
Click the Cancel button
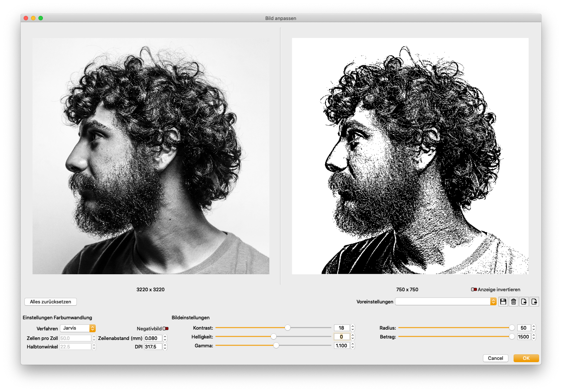pos(495,358)
